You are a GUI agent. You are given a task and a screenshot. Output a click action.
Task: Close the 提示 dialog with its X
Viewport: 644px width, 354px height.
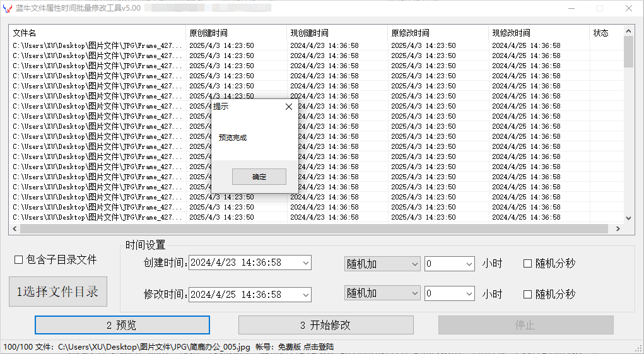pyautogui.click(x=289, y=107)
